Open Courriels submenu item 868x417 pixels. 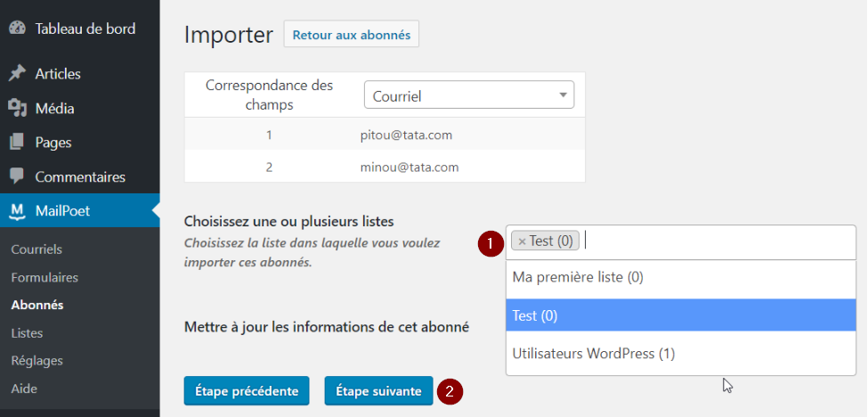[x=37, y=249]
